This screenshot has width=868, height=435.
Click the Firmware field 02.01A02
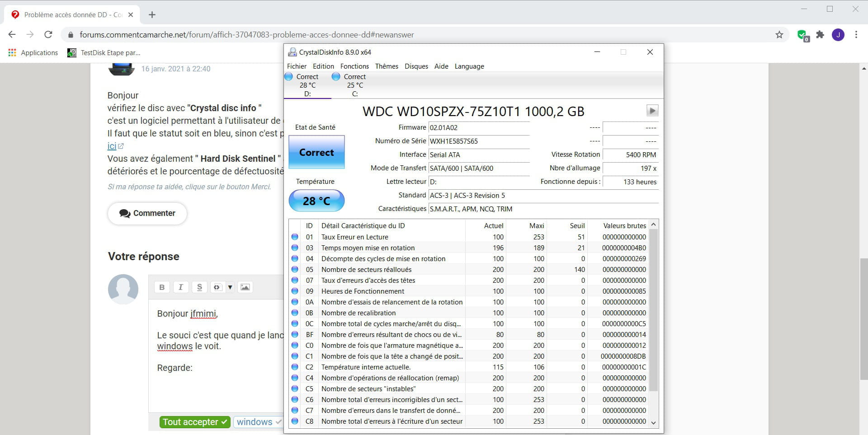coord(479,128)
